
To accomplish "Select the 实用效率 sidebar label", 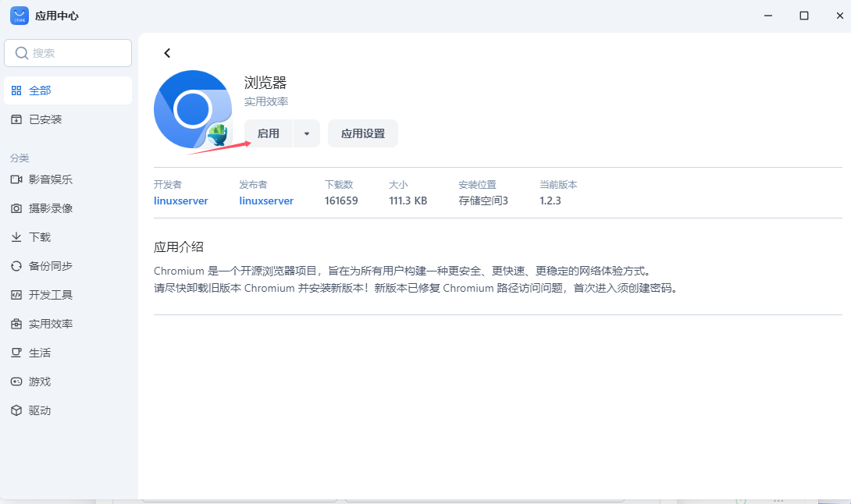I will coord(51,324).
